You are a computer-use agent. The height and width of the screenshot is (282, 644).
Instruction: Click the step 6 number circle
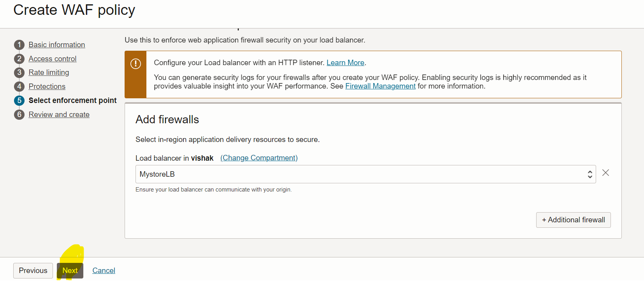click(x=19, y=115)
